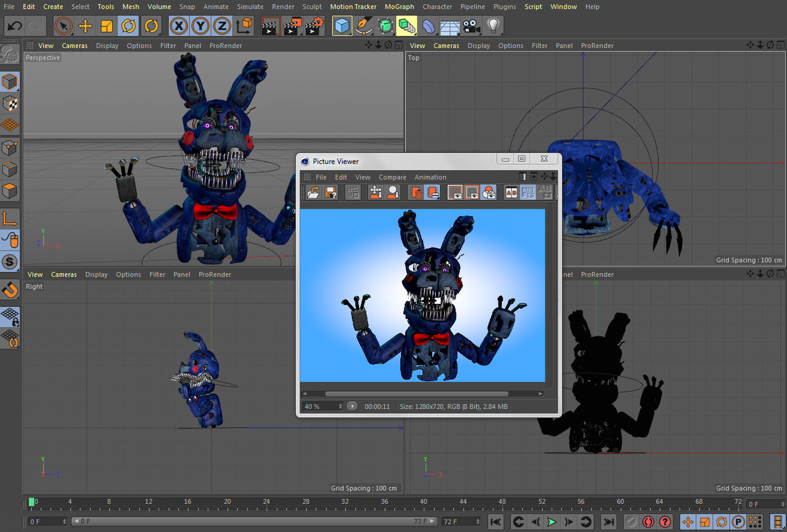Switch to Points mode
The width and height of the screenshot is (787, 532).
coord(10,148)
